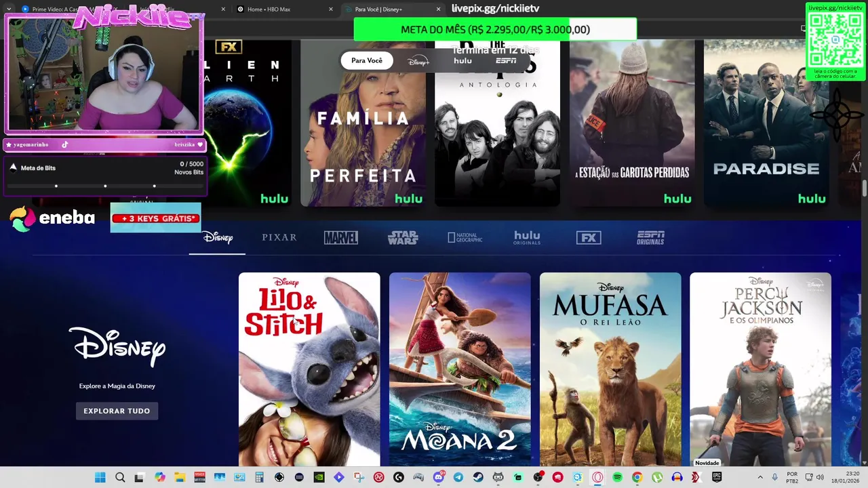Image resolution: width=868 pixels, height=488 pixels.
Task: Open the Marvel brand tab
Action: tap(341, 237)
